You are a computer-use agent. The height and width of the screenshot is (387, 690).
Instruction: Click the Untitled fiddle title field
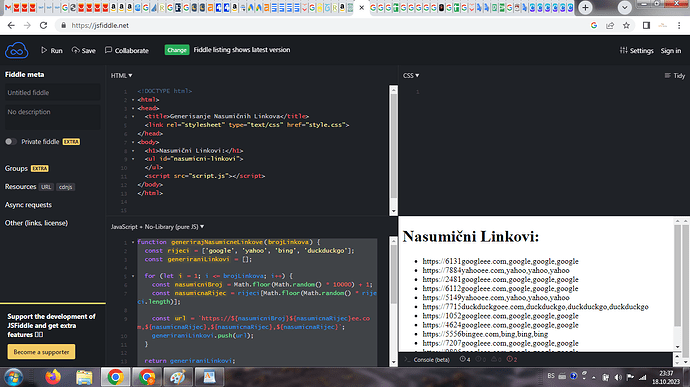click(x=53, y=92)
